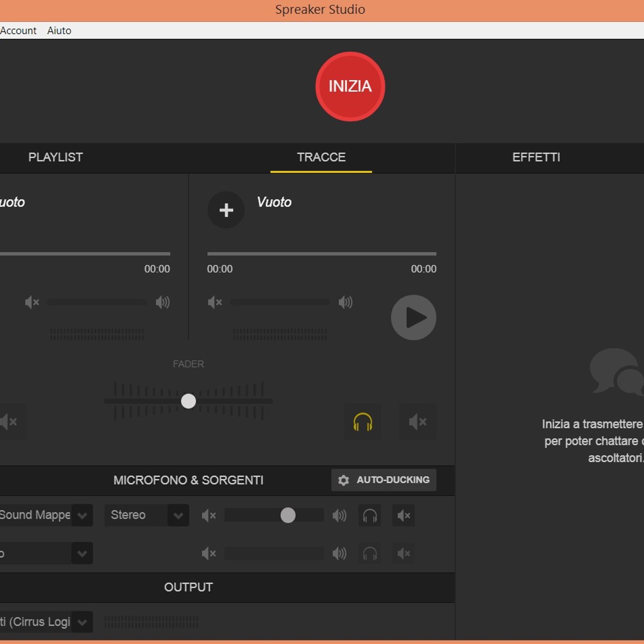Switch to the PLAYLIST tab
This screenshot has width=644, height=644.
(56, 157)
